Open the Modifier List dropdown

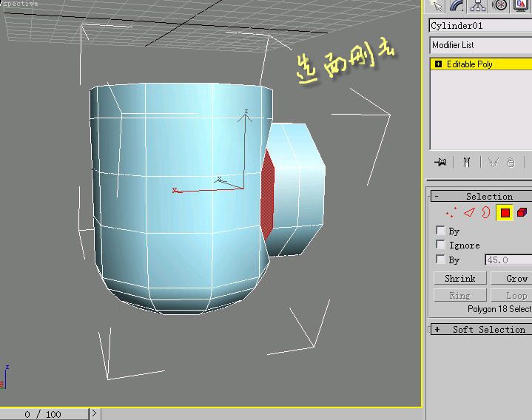click(480, 45)
